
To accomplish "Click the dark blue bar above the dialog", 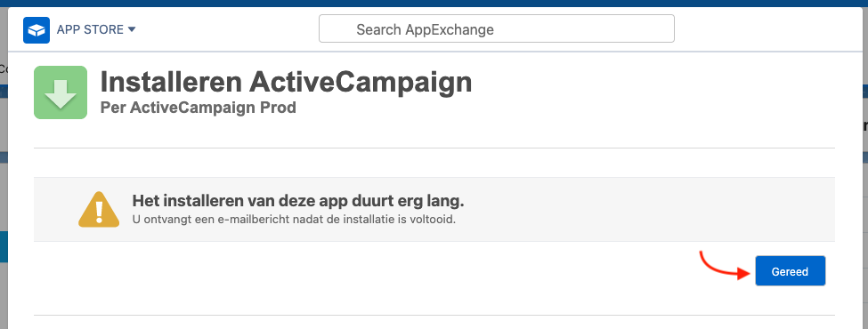I will (434, 4).
